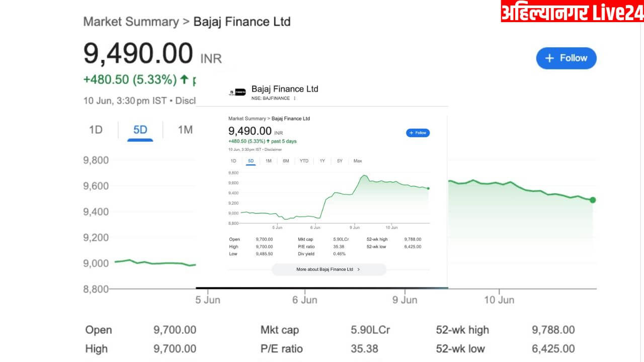Open the small Disclaimer link in the inset

coord(273,149)
